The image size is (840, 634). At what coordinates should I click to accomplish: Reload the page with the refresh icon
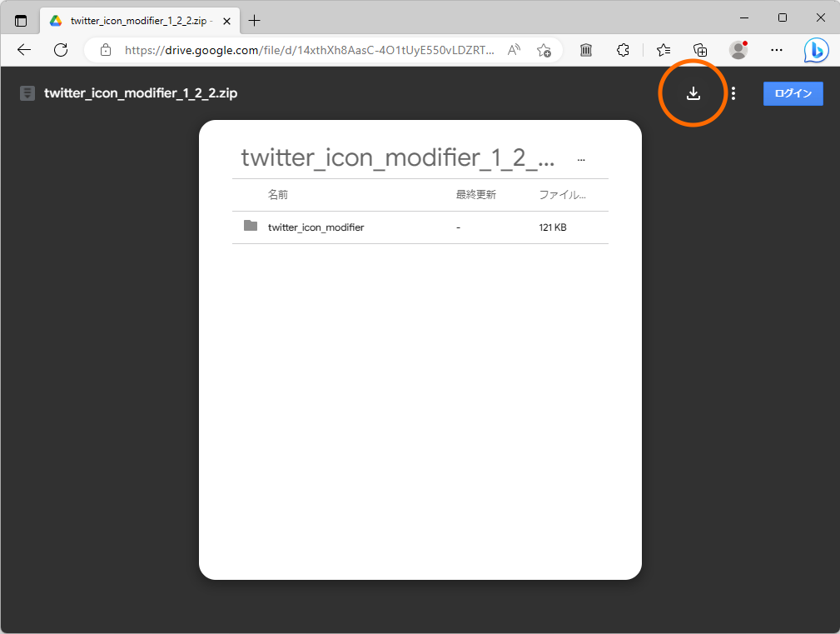click(60, 50)
